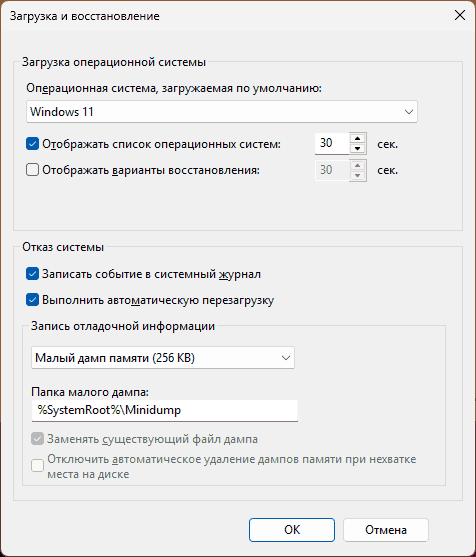Image resolution: width=476 pixels, height=557 pixels.
Task: Enable Отображать варианты восстановления checkbox
Action: 32,170
